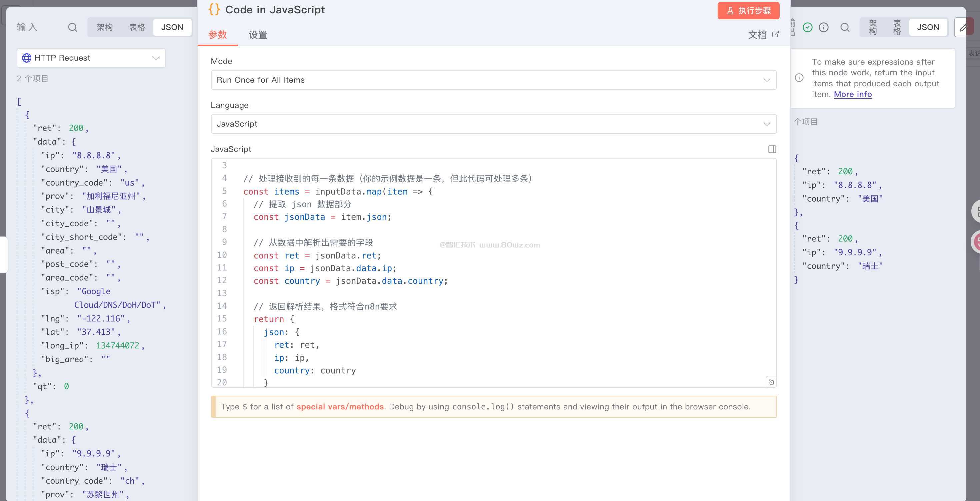Switch to the 设置 settings tab
This screenshot has height=501, width=980.
[258, 35]
